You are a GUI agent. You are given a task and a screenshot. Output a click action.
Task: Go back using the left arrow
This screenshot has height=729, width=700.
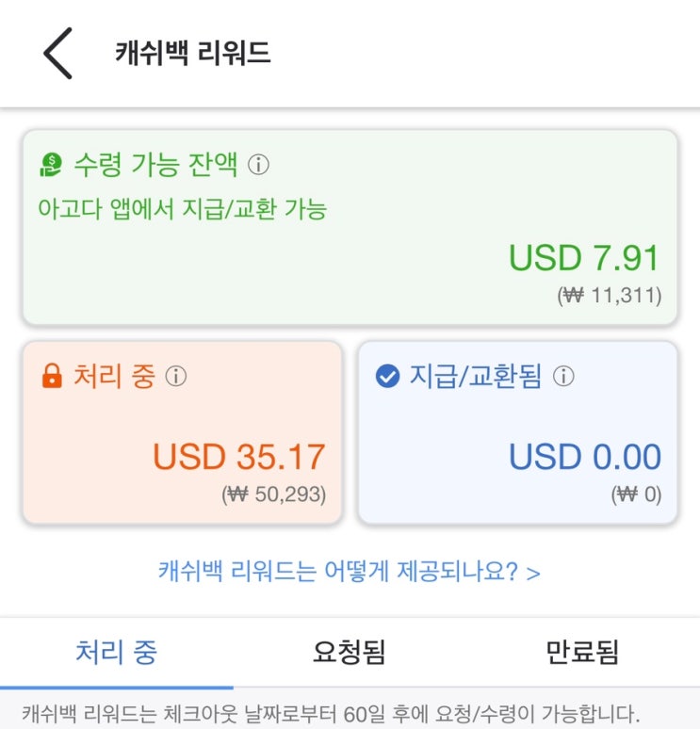click(x=57, y=54)
